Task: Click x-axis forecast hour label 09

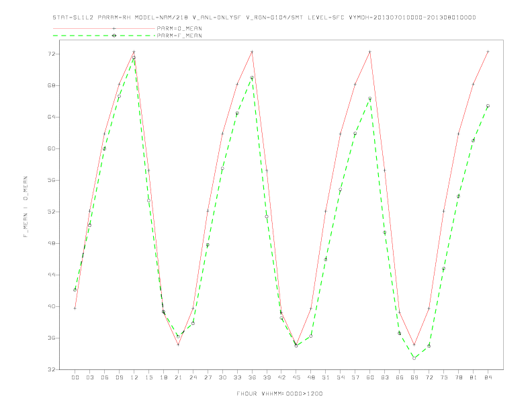Action: pyautogui.click(x=119, y=377)
